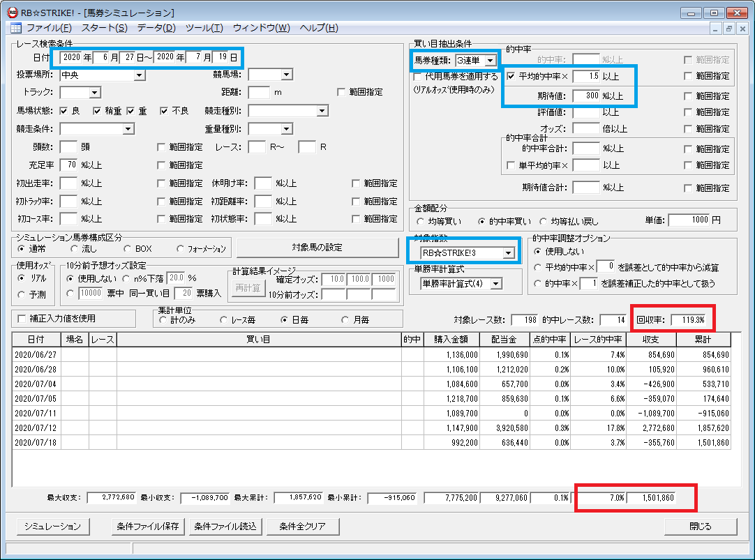The image size is (755, 560).
Task: Click the 収支 column header
Action: (x=650, y=340)
